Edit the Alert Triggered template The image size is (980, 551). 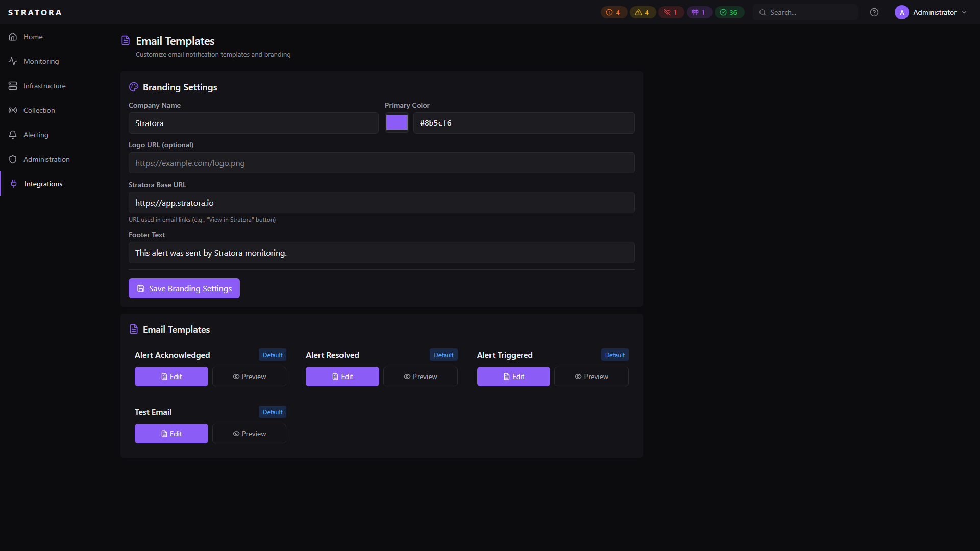click(513, 377)
